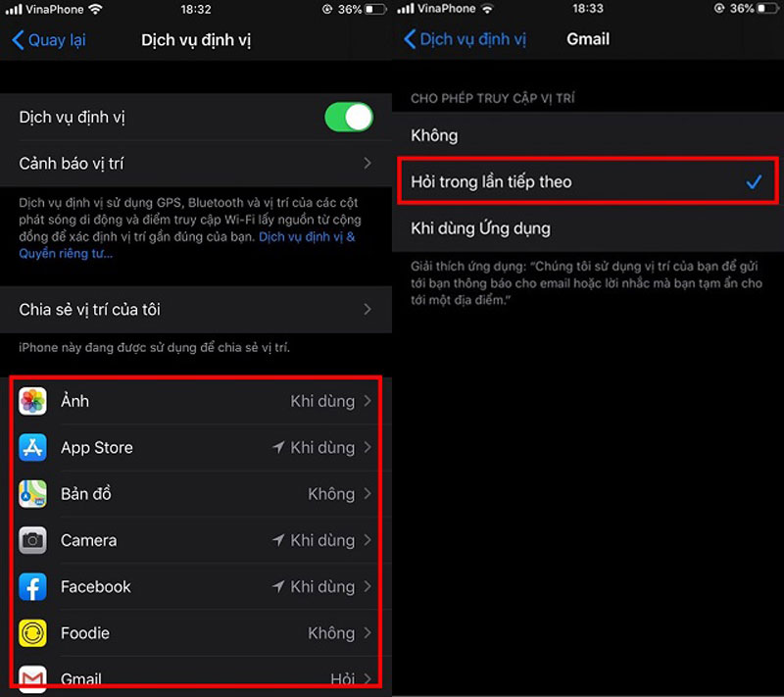784x697 pixels.
Task: Tap the Maps (Bản đồ) icon
Action: tap(32, 494)
